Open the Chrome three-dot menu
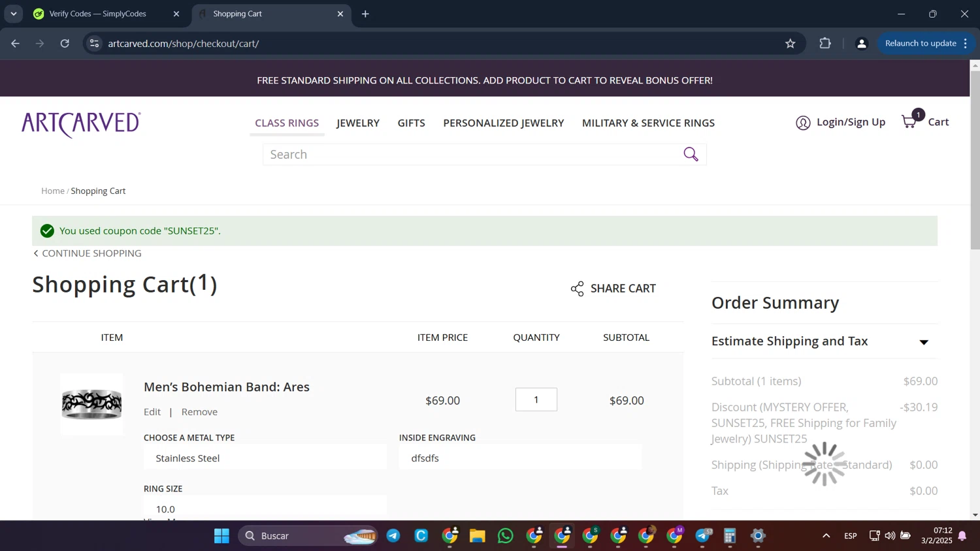Image resolution: width=980 pixels, height=551 pixels. click(x=966, y=43)
